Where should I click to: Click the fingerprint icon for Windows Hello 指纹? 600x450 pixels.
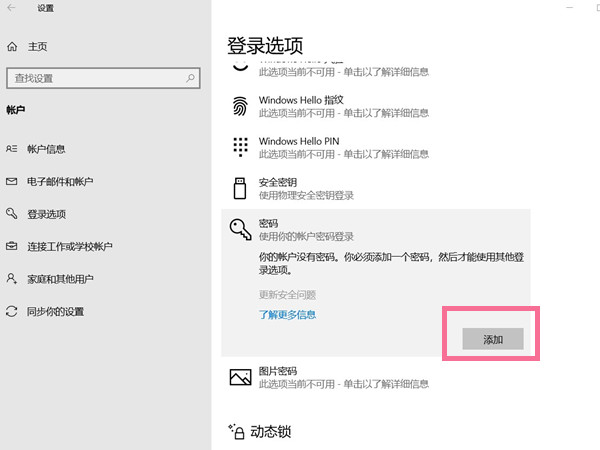point(240,106)
